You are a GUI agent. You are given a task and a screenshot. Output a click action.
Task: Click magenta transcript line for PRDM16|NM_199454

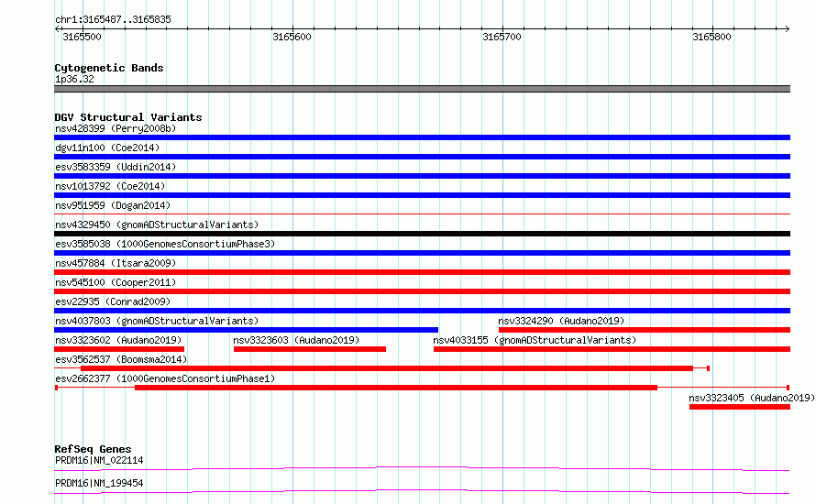[422, 491]
